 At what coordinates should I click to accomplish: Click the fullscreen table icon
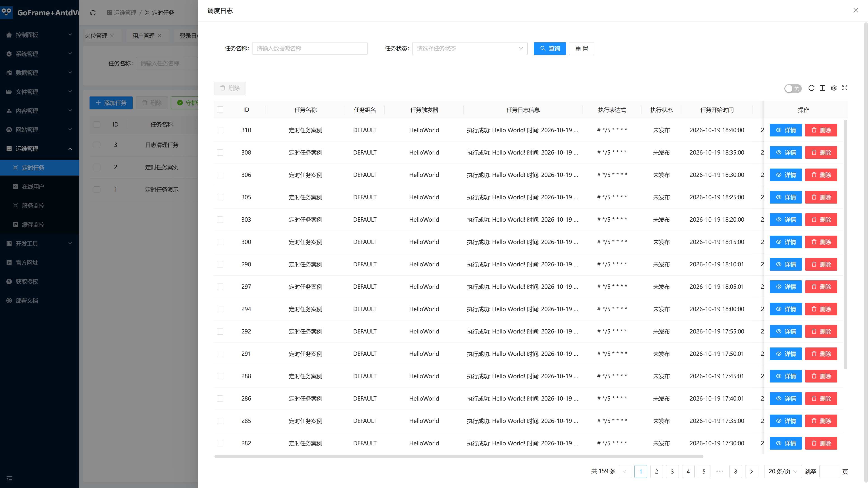845,88
